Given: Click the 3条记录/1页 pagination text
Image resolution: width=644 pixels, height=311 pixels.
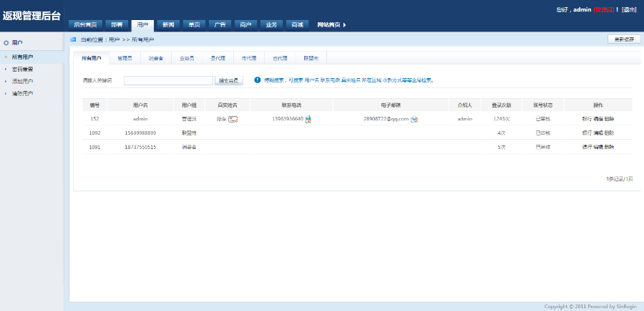Looking at the screenshot, I should click(620, 179).
